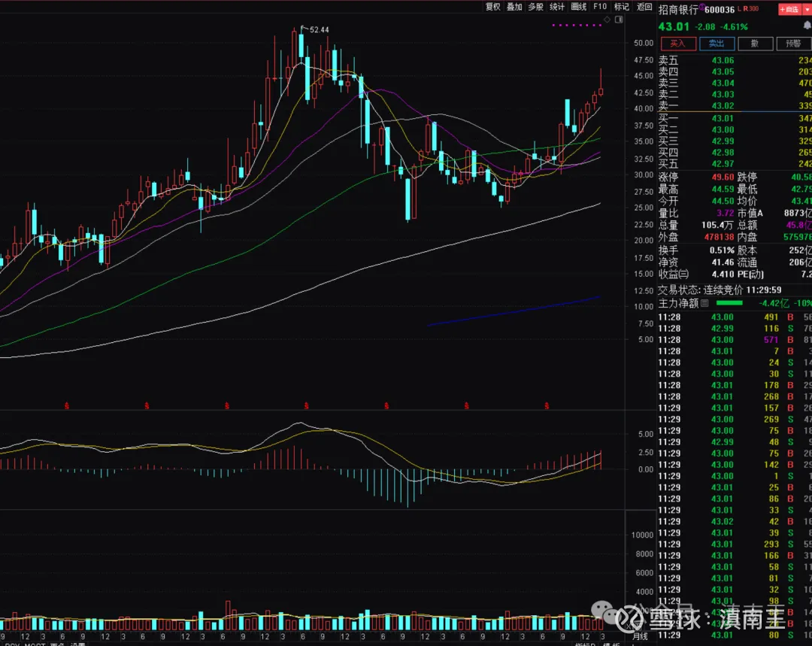Open the price alert bell icon
The width and height of the screenshot is (812, 646).
[x=807, y=26]
